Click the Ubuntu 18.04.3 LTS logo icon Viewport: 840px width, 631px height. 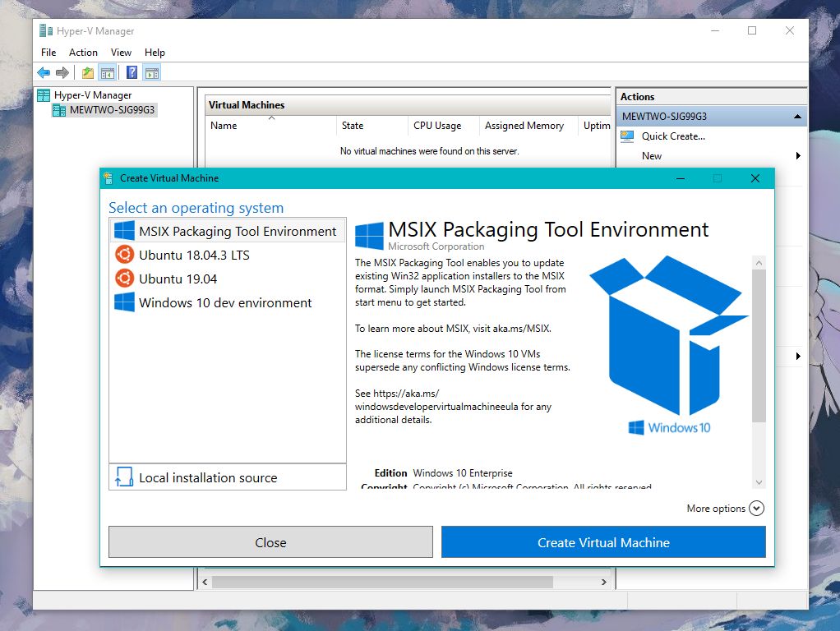(124, 255)
